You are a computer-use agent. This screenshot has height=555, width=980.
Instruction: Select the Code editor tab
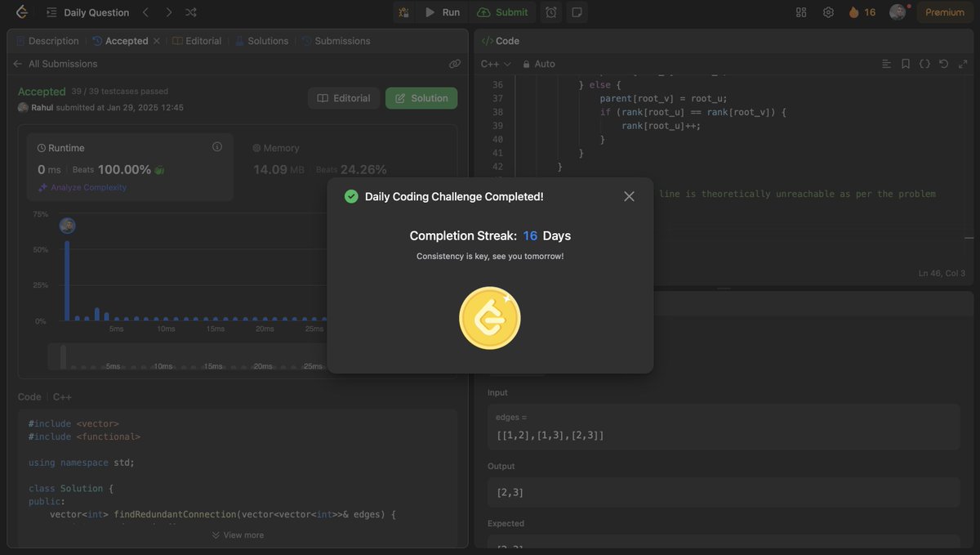[x=500, y=41]
